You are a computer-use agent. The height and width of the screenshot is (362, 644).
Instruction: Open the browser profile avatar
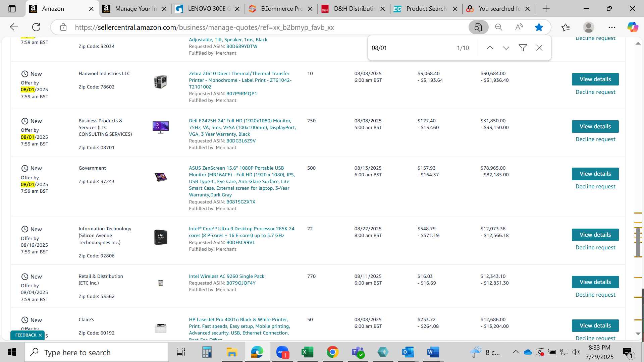(589, 27)
